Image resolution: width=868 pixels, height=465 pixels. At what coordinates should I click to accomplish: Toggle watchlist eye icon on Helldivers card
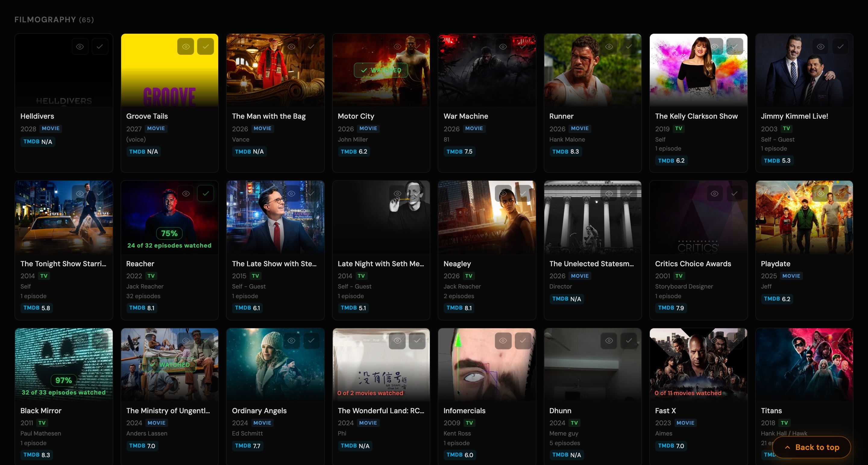(80, 46)
